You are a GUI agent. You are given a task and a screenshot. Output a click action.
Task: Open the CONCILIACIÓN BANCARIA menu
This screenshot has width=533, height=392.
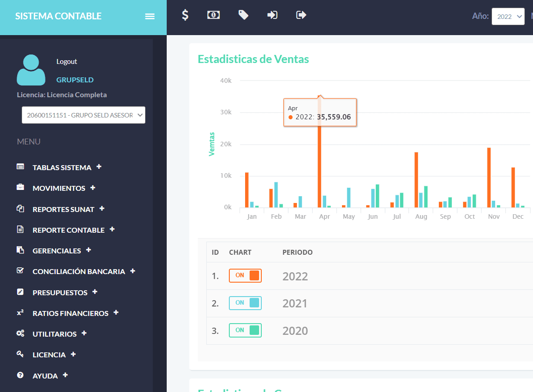[79, 271]
